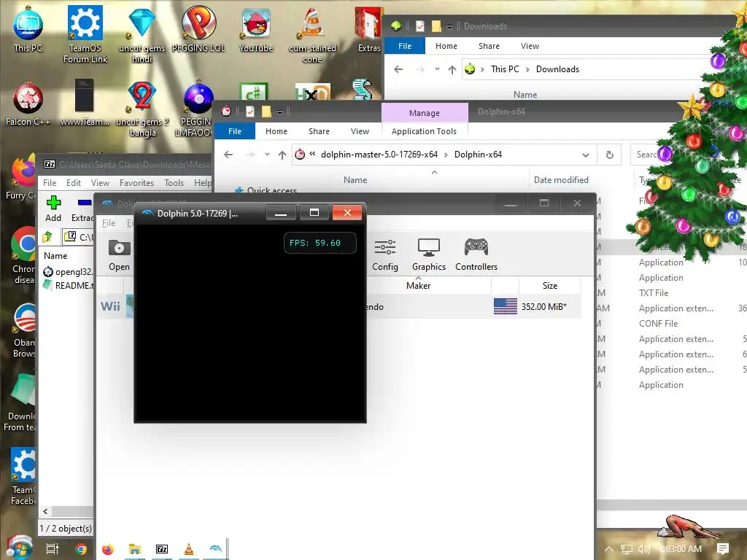Go up one folder level in 7-Zip

[x=47, y=237]
